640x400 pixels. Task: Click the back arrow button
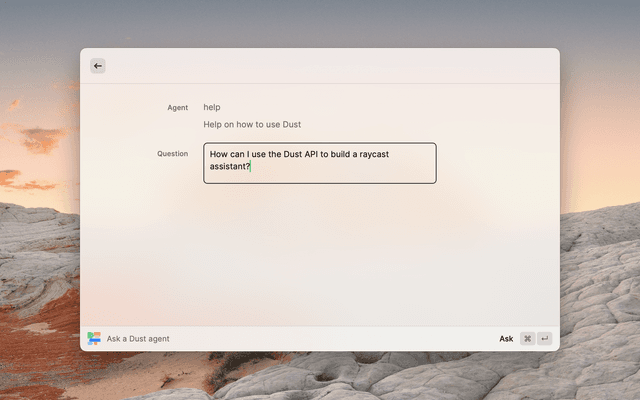(98, 66)
